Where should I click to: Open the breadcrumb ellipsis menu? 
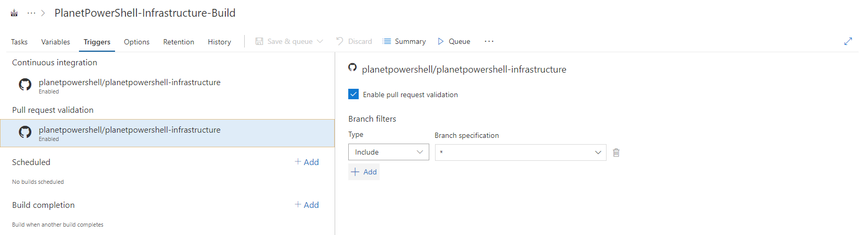[31, 13]
